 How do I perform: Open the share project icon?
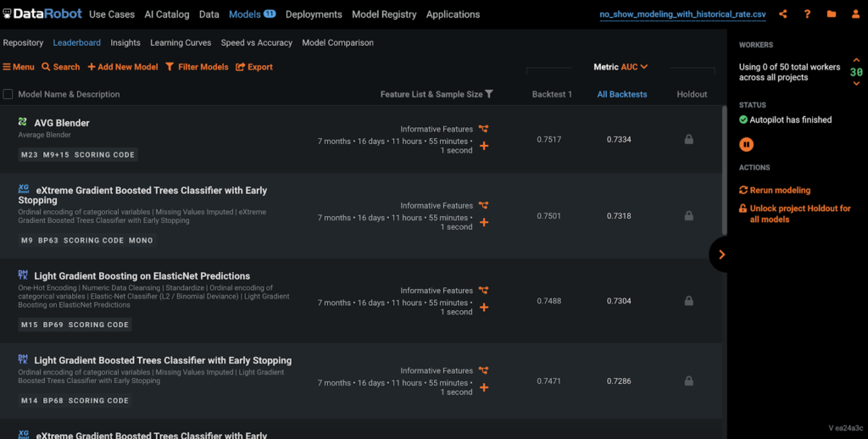(x=782, y=14)
